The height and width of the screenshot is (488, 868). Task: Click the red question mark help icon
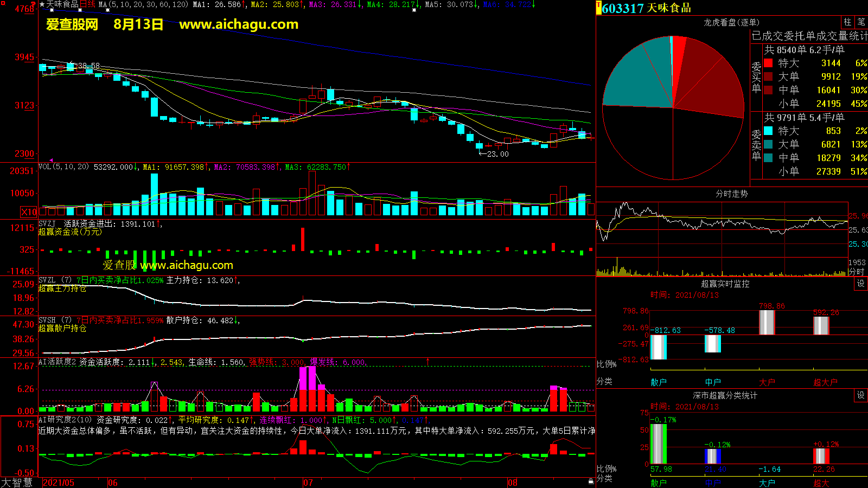click(x=35, y=4)
